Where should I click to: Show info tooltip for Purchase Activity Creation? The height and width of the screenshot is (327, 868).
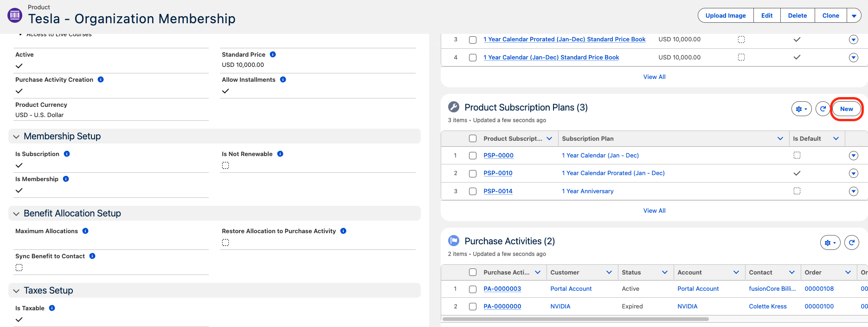101,79
